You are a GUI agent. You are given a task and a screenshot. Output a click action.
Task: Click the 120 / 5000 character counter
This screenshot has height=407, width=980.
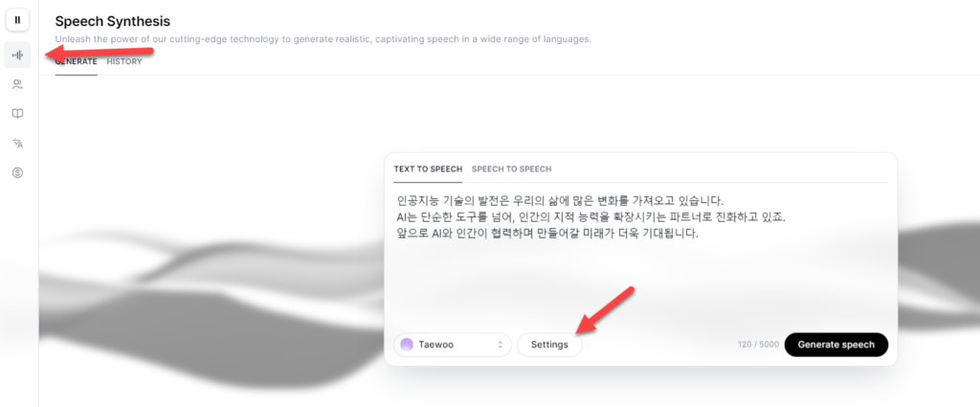point(756,345)
